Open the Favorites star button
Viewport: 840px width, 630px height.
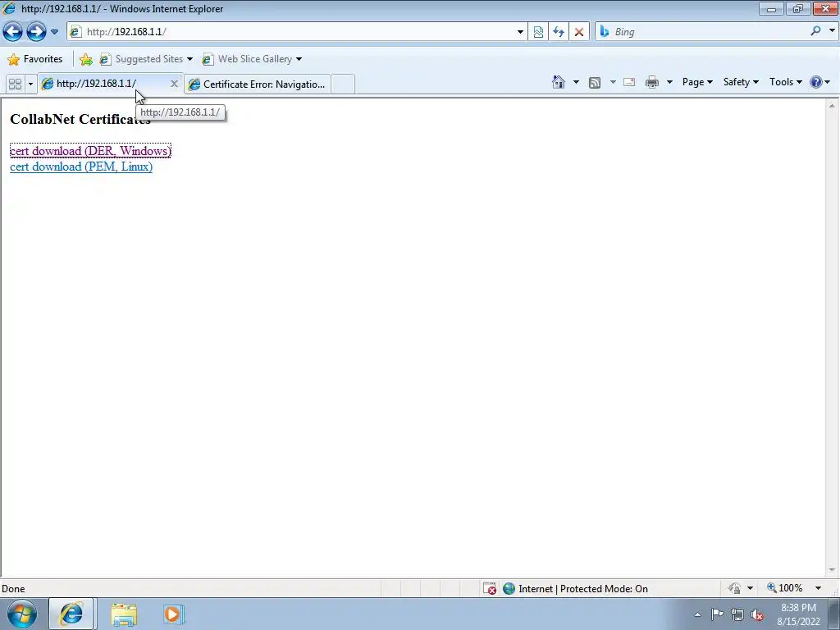35,59
